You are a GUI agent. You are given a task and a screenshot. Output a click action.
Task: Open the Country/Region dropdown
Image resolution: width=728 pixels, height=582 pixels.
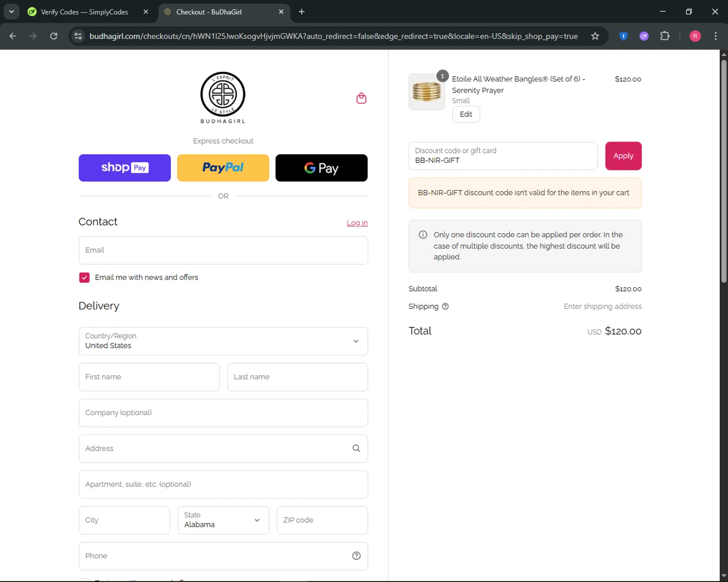coord(223,341)
